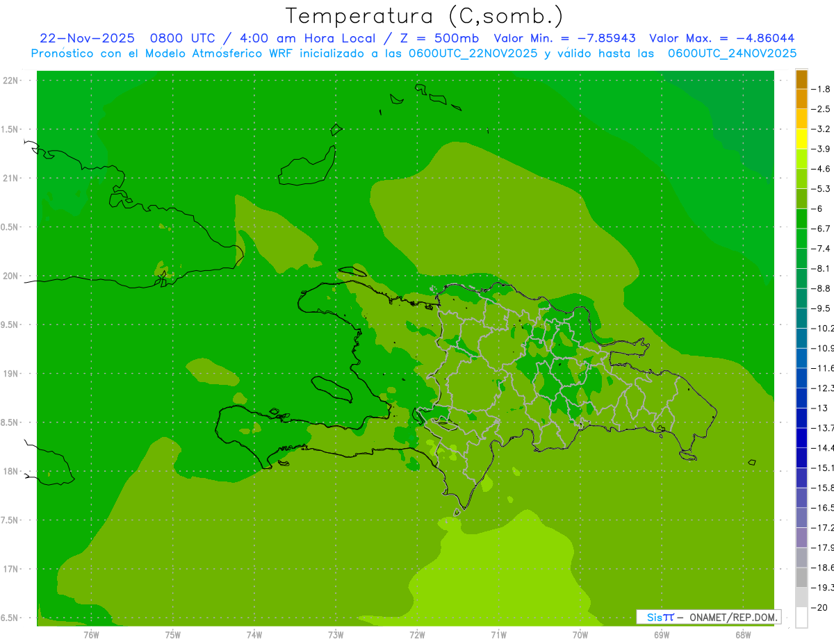834x644 pixels.
Task: Click the blue legend swatch between -11.6 and -12.3
Action: tap(801, 378)
